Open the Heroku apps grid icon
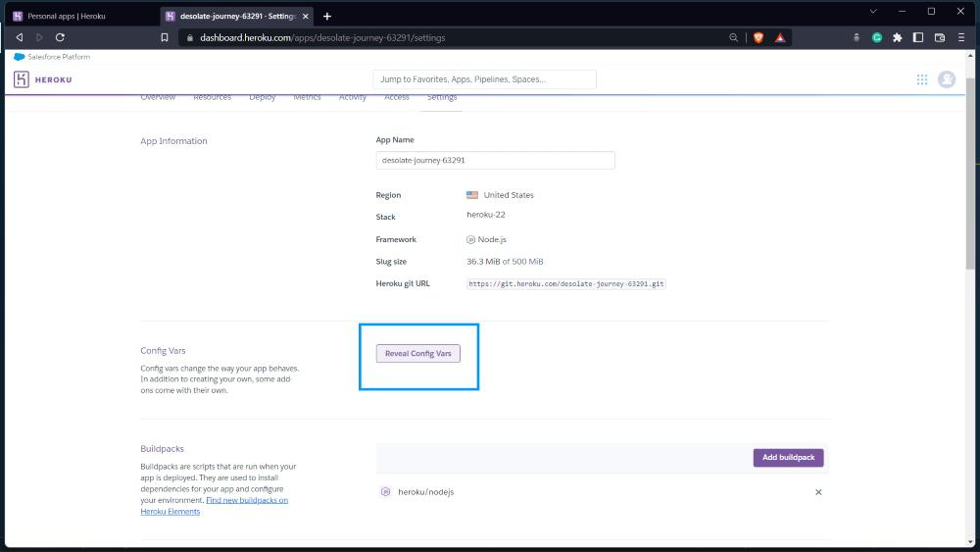This screenshot has height=552, width=980. pyautogui.click(x=922, y=79)
